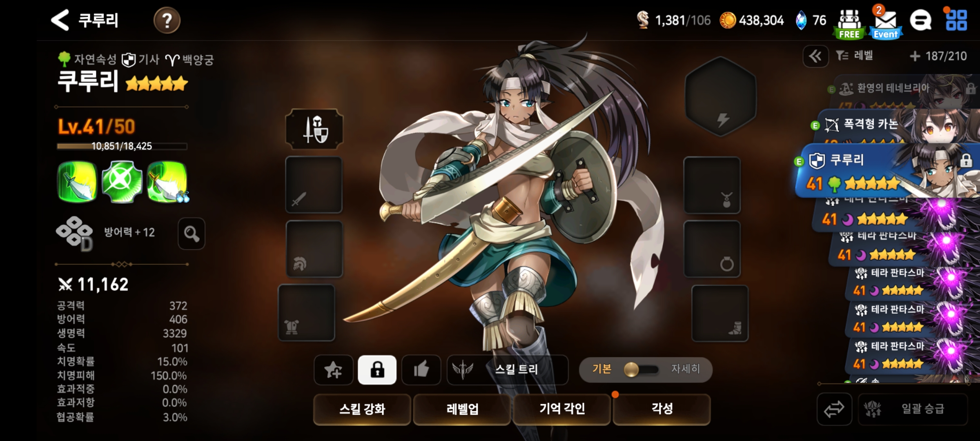Open the 스킬 강화 tab
The image size is (980, 441).
click(x=362, y=409)
